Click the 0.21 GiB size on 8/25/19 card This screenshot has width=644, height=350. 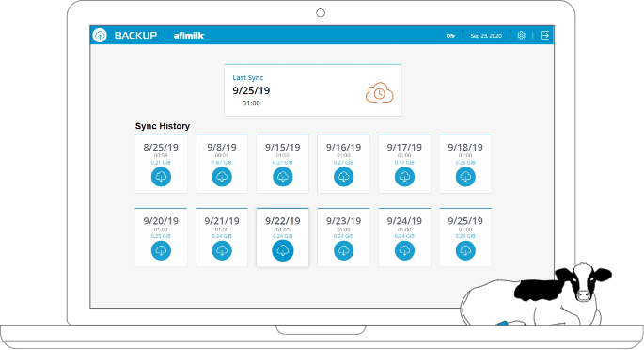click(161, 163)
